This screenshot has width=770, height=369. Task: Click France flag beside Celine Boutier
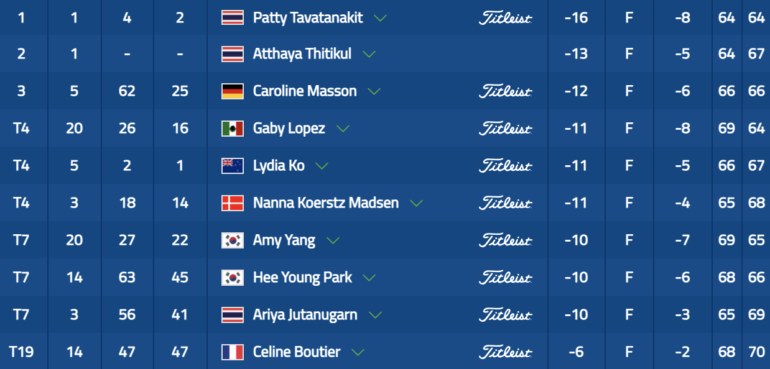232,352
